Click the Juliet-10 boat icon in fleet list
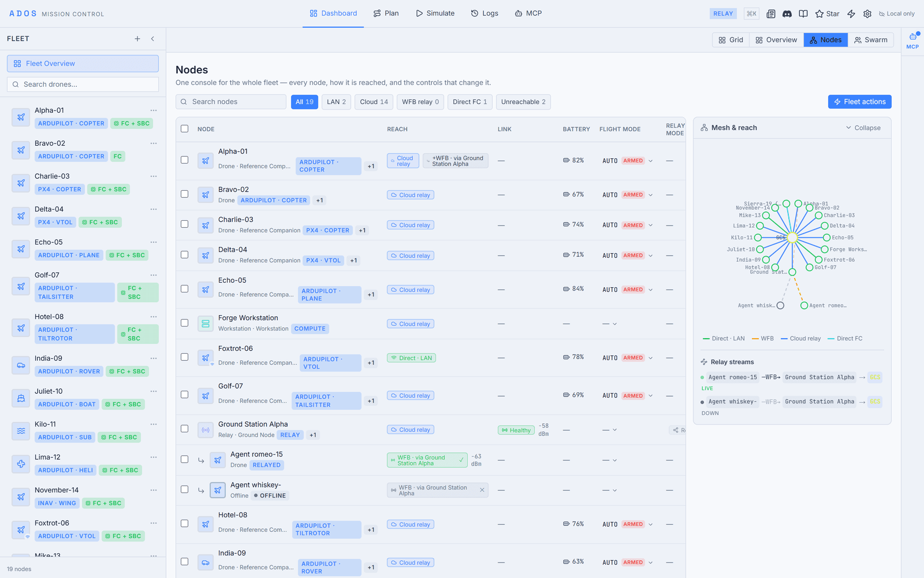924x578 pixels. coord(21,398)
